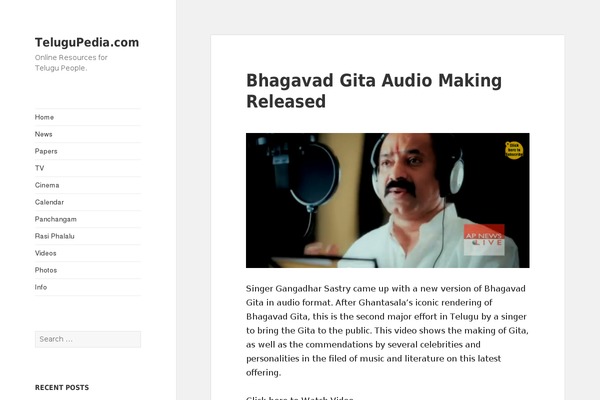Open the News section
Viewport: 600px width, 400px height.
(43, 134)
